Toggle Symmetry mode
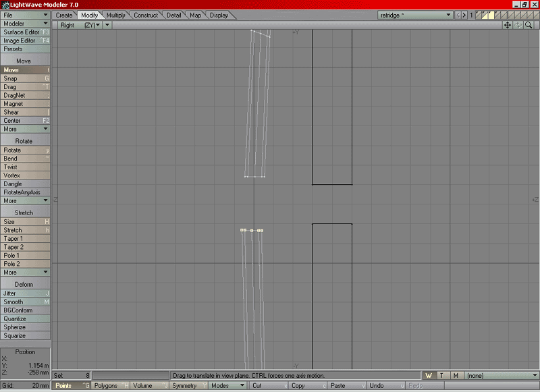This screenshot has height=392, width=540. [x=189, y=385]
